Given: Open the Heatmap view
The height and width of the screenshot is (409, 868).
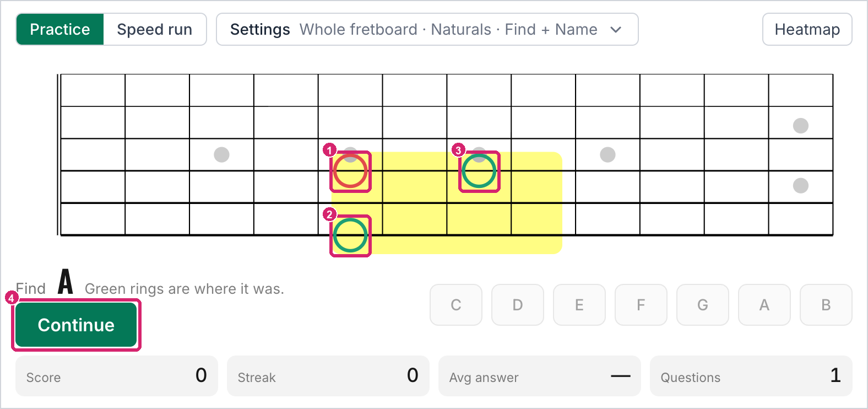Looking at the screenshot, I should point(807,29).
